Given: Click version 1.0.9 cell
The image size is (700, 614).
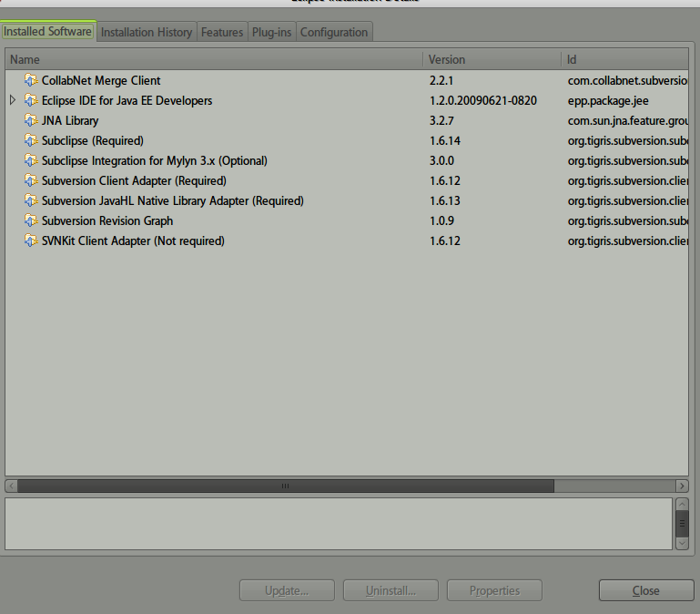Looking at the screenshot, I should click(x=441, y=220).
